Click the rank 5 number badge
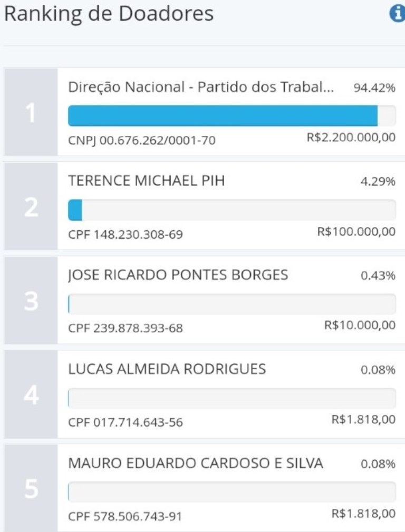Viewport: 405px width, 532px height. click(x=31, y=488)
